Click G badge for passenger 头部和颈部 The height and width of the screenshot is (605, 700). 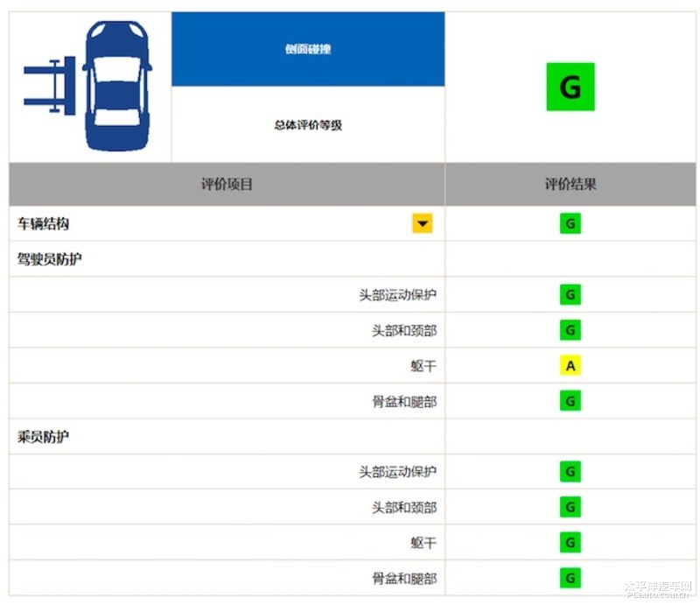(570, 507)
